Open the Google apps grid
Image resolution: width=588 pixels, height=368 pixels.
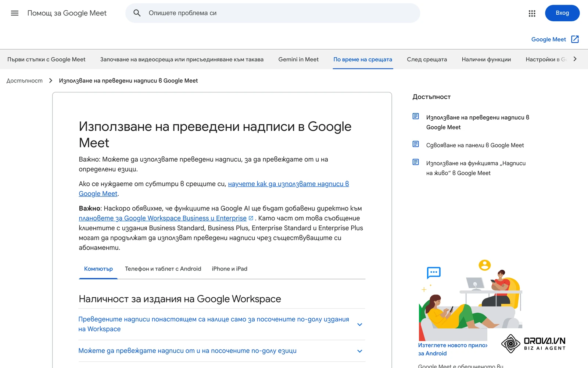click(532, 13)
